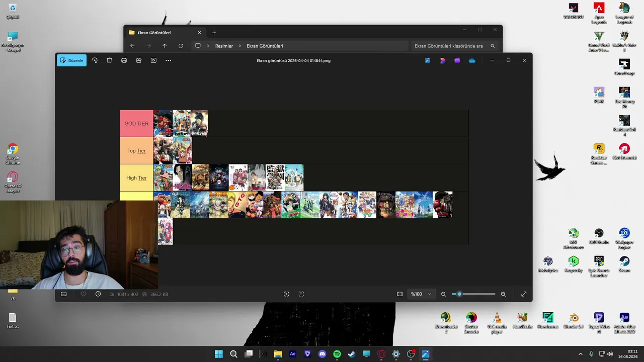Select the OBS Studio desktop shortcut
Screen dimensions: 644x362
coord(599,236)
